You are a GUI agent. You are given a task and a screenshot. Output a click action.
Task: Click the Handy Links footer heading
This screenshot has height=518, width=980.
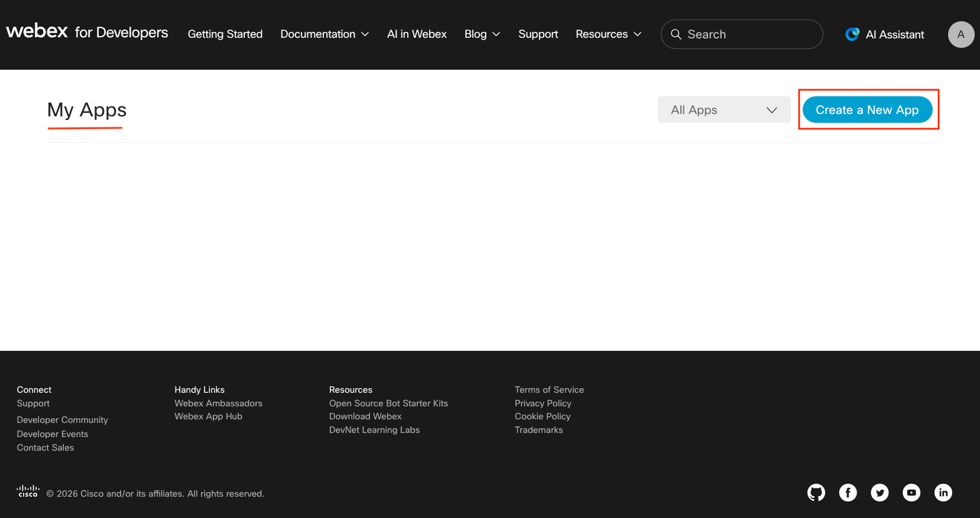[200, 390]
